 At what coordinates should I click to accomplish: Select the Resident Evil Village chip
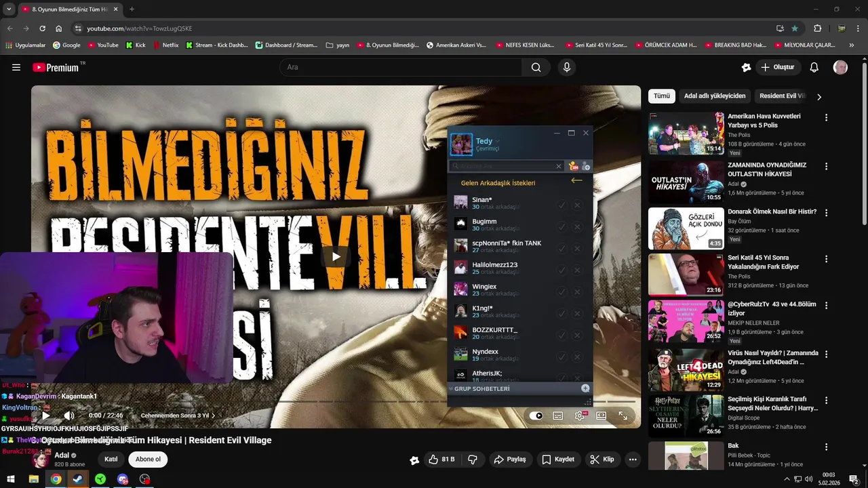tap(783, 96)
